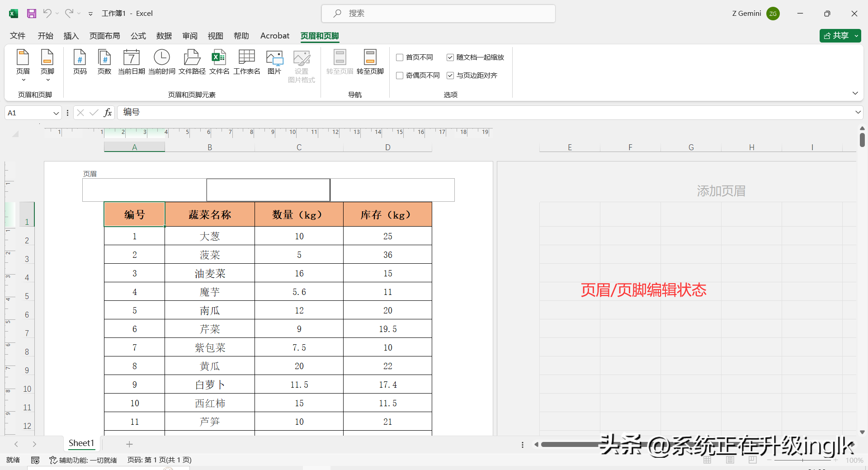Open the Redo history dropdown arrow
868x470 pixels.
pyautogui.click(x=79, y=14)
